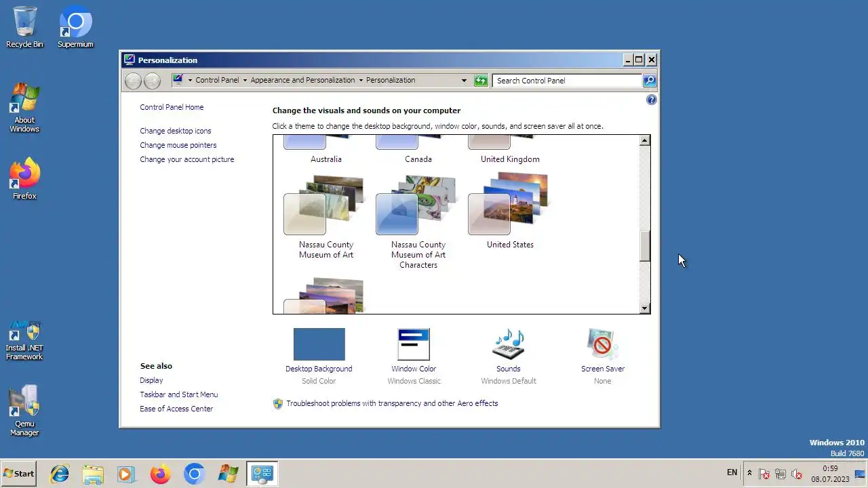868x488 pixels.
Task: Open Internet Explorer from taskbar
Action: click(60, 474)
